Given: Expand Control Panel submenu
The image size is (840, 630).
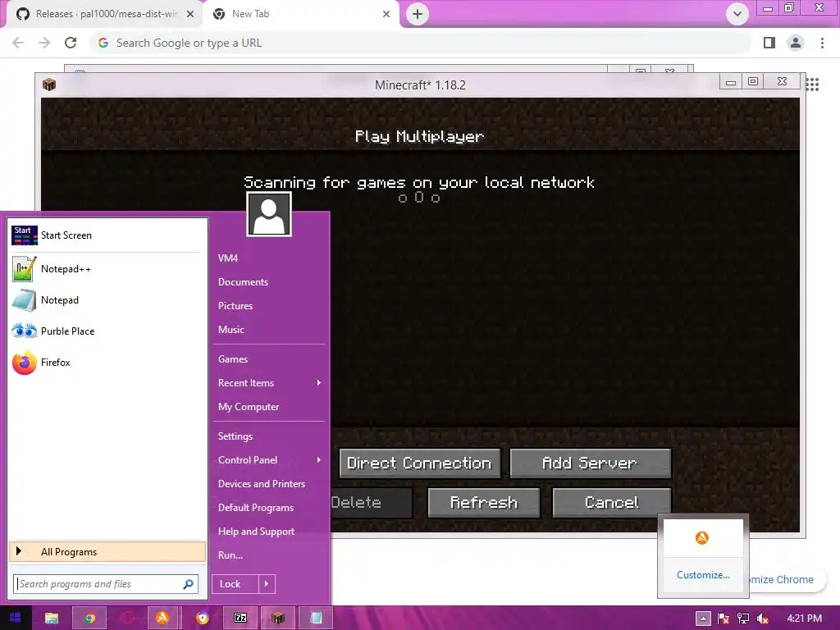Looking at the screenshot, I should [269, 460].
